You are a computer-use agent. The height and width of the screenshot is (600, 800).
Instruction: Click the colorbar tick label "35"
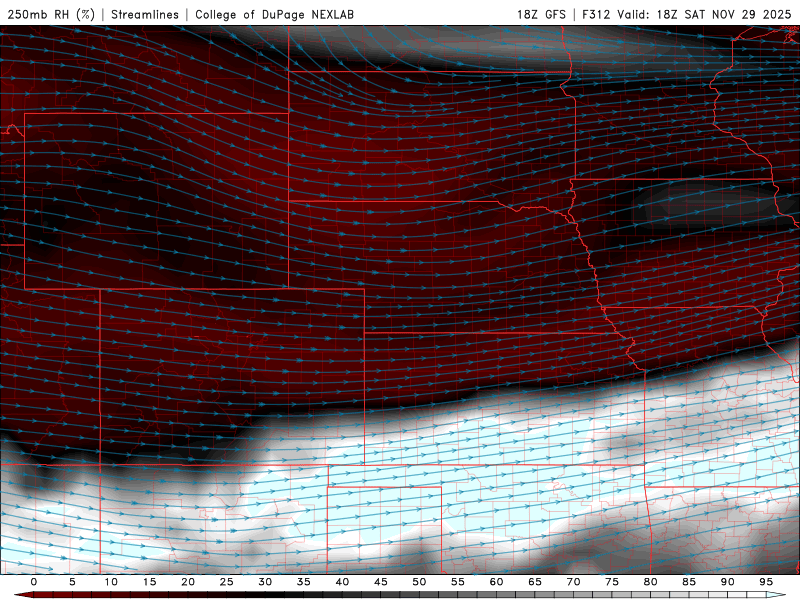[304, 582]
